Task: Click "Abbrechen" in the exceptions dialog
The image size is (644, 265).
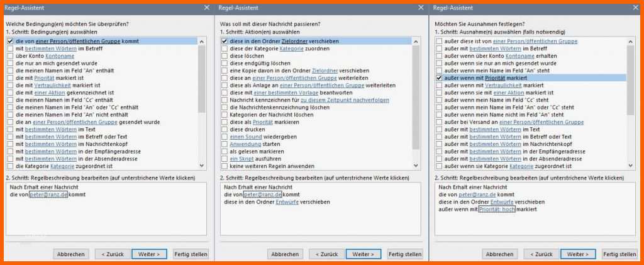Action: pos(500,254)
